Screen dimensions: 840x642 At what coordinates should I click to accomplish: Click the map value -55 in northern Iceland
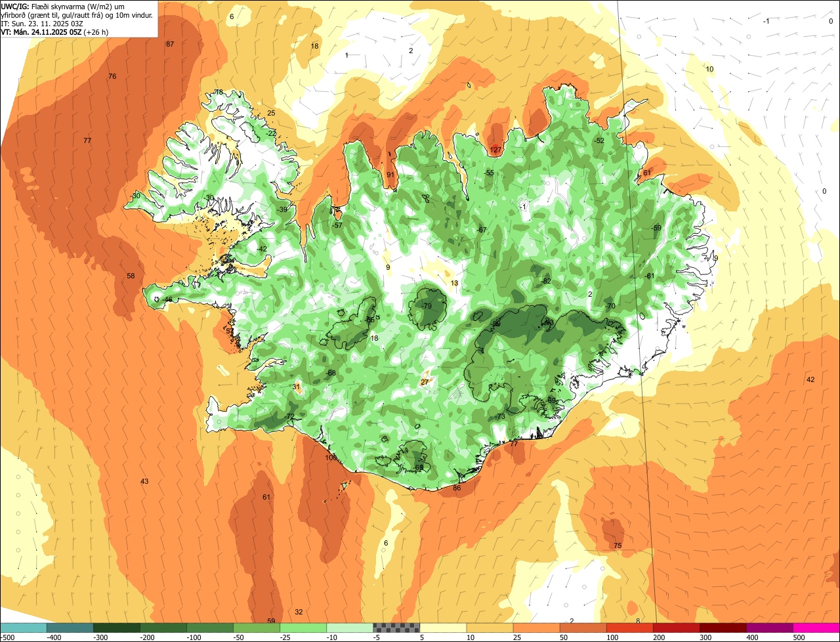click(489, 173)
